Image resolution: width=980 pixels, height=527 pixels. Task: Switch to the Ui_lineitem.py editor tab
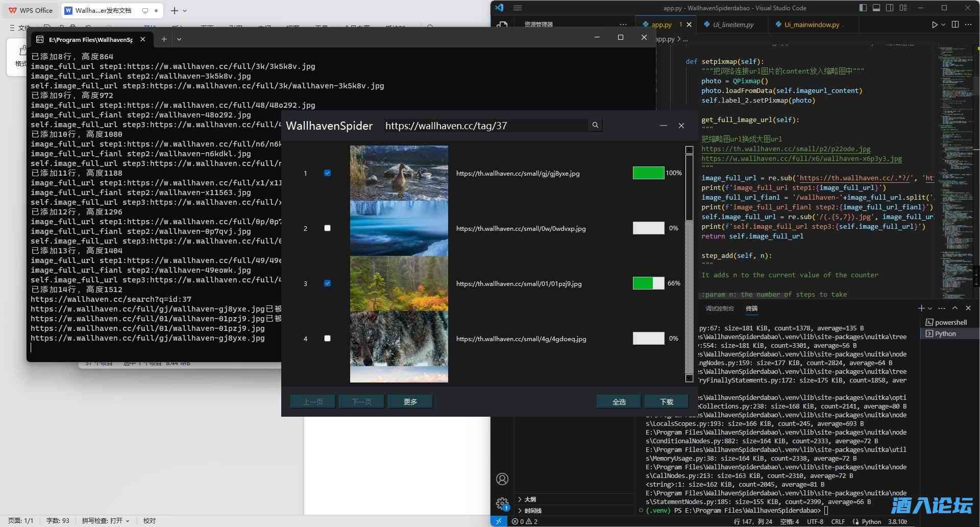click(x=732, y=25)
